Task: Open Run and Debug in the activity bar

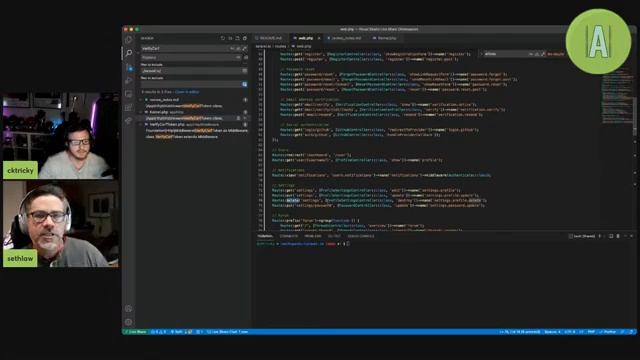Action: 129,80
